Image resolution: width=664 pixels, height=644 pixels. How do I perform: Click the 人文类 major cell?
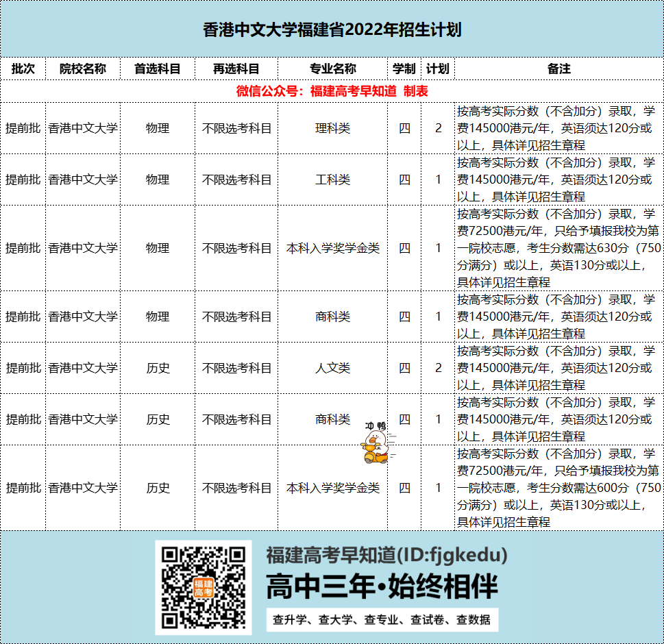pos(333,368)
